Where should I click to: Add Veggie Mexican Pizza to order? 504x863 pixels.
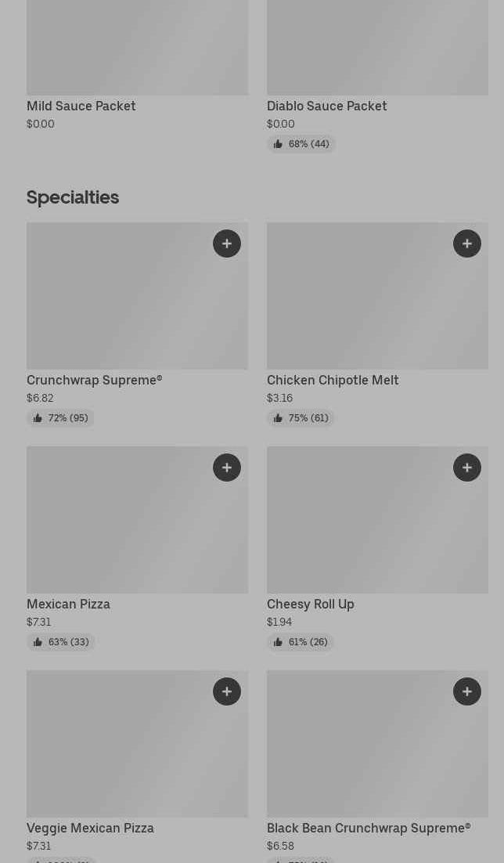(227, 691)
